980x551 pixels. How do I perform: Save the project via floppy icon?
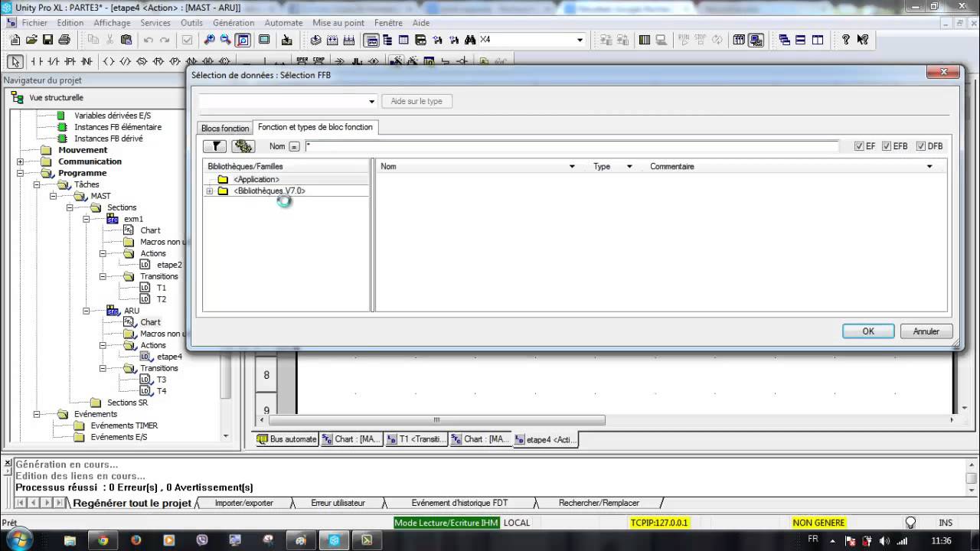pyautogui.click(x=47, y=40)
